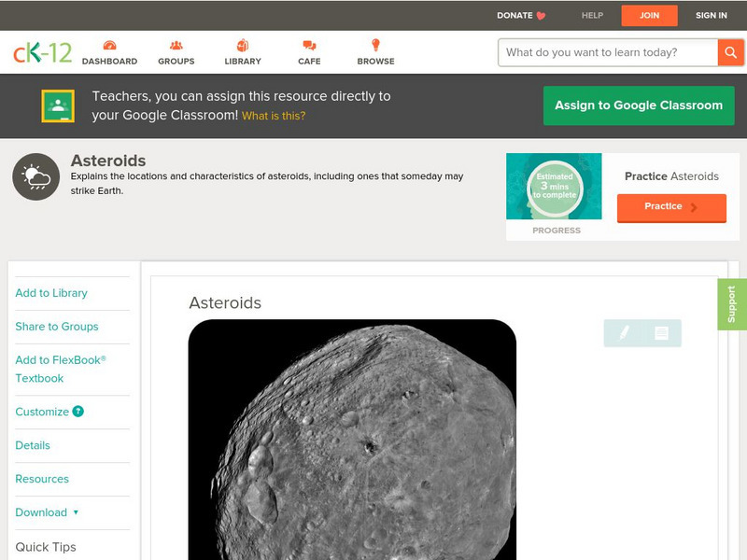Screen dimensions: 747x560
Task: Open the Groups nav icon
Action: (176, 47)
